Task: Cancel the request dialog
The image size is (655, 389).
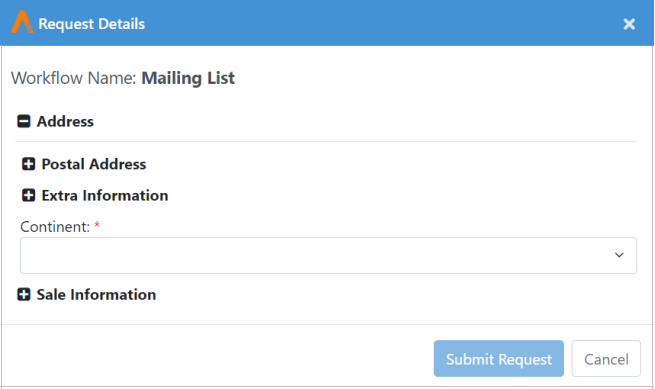Action: 606,358
